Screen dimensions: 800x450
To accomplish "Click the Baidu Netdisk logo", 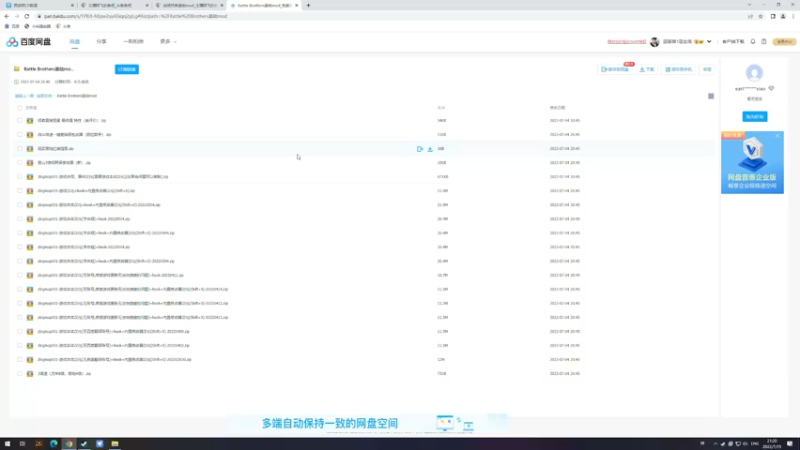I will pyautogui.click(x=29, y=42).
